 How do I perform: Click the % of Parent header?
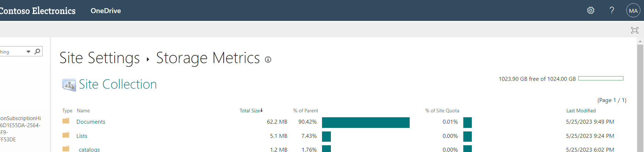305,111
